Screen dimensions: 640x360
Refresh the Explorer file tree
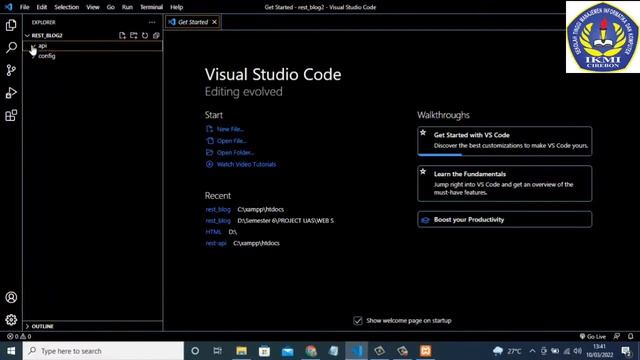click(145, 36)
